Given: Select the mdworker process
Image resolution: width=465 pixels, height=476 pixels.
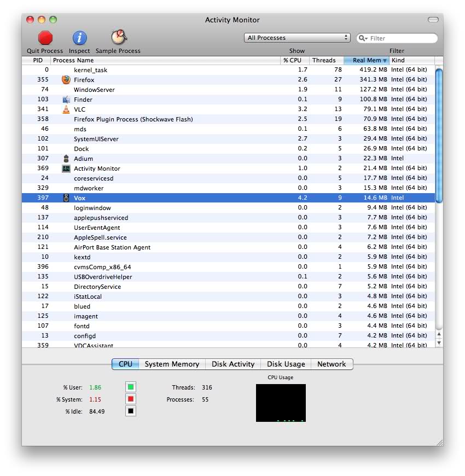Looking at the screenshot, I should [228, 188].
